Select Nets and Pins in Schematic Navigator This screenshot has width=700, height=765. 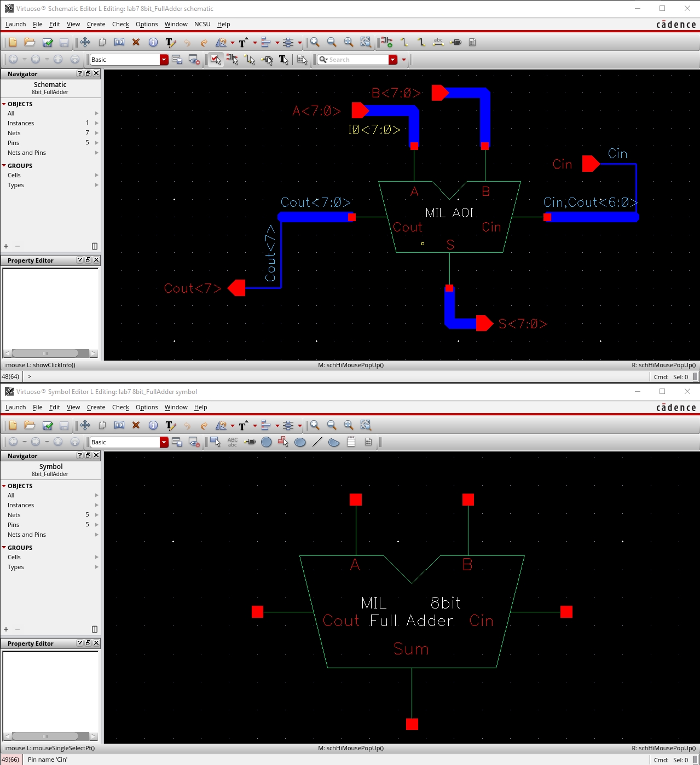click(27, 153)
